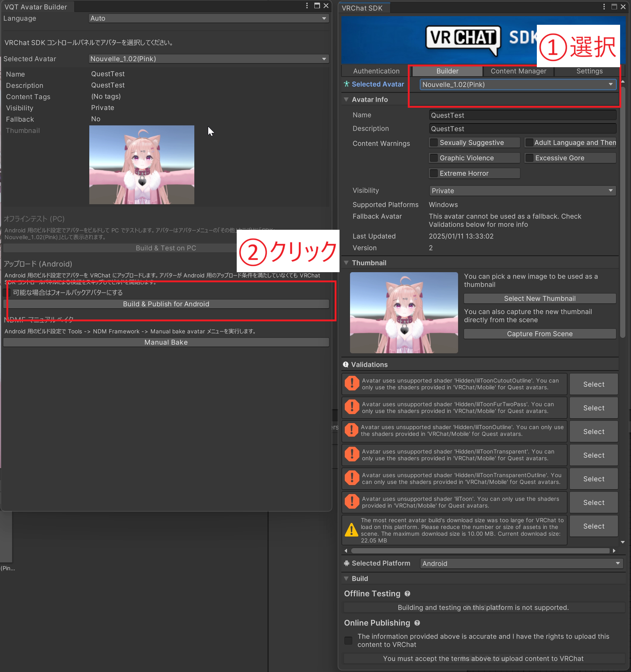Click the horizontal scrollbar right arrow
The height and width of the screenshot is (672, 631).
pyautogui.click(x=614, y=551)
